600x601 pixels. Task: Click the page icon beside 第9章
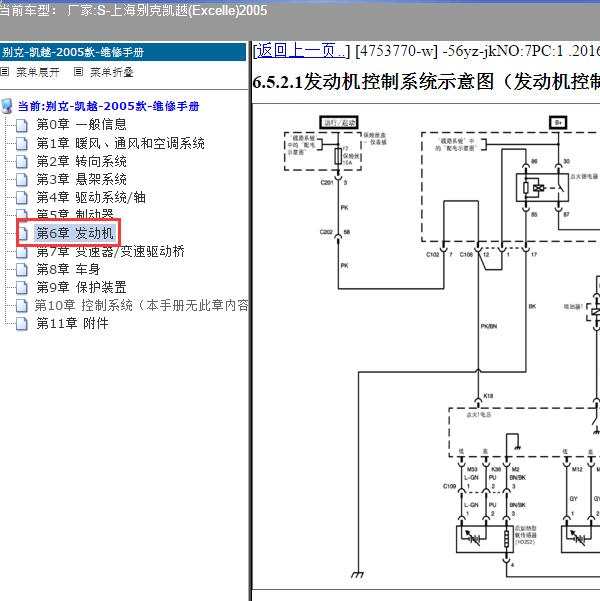(22, 287)
